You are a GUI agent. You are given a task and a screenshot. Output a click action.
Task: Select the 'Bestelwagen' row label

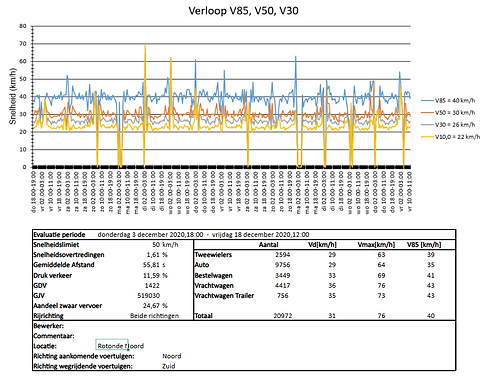214,275
